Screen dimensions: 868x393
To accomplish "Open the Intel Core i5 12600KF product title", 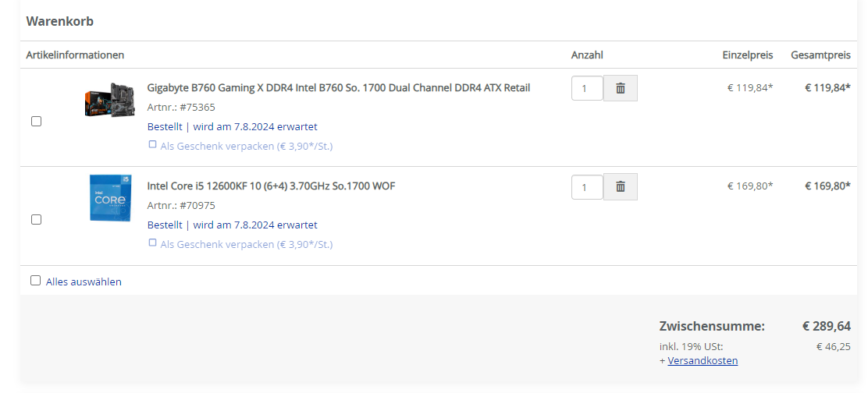I will (x=271, y=186).
